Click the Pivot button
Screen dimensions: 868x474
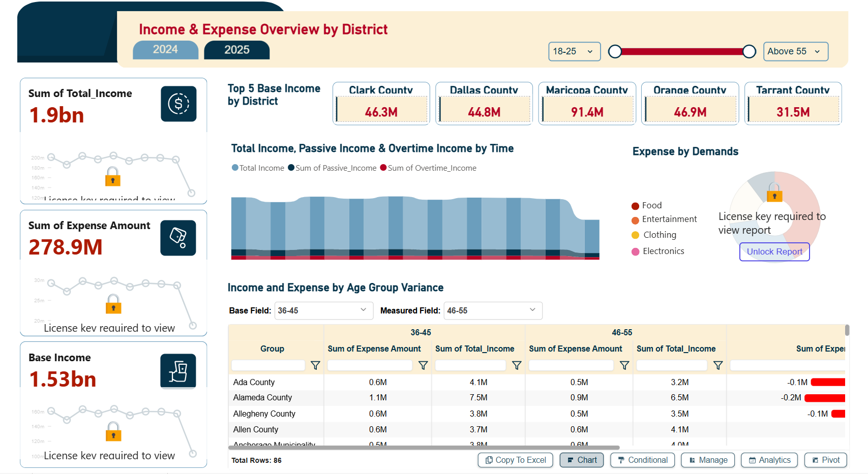click(826, 460)
